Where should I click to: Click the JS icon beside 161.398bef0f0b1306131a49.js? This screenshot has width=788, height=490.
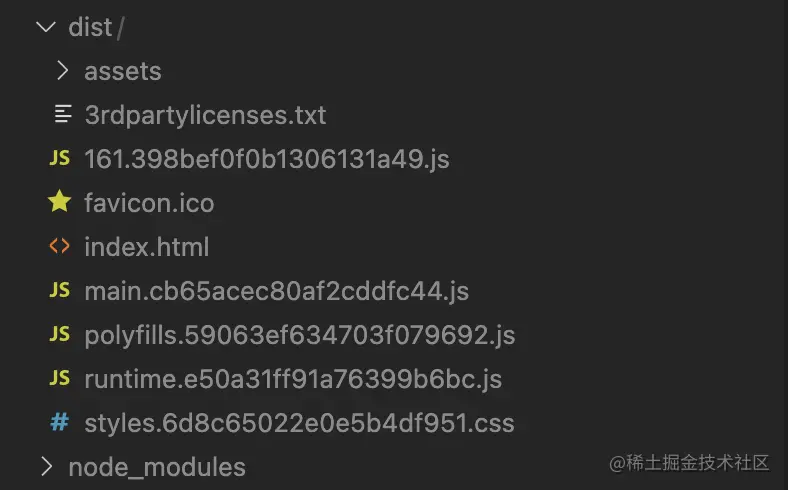pyautogui.click(x=60, y=158)
